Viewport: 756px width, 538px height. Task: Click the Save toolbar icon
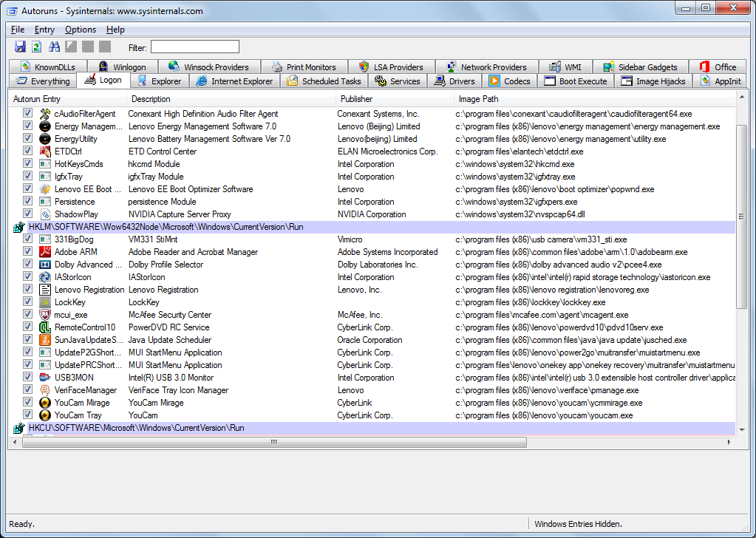click(21, 47)
